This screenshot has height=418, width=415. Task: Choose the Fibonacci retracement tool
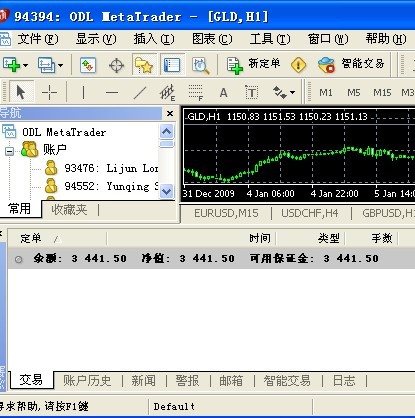tap(196, 92)
